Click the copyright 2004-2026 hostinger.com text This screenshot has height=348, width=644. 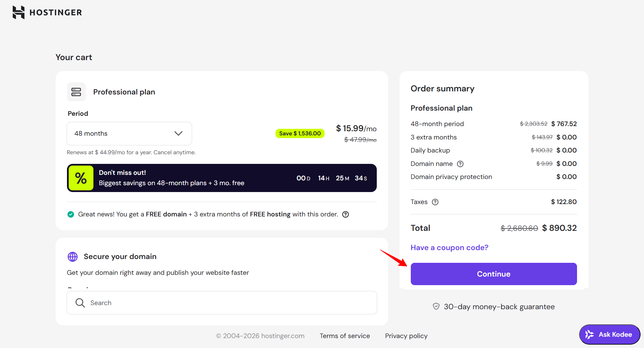coord(260,336)
